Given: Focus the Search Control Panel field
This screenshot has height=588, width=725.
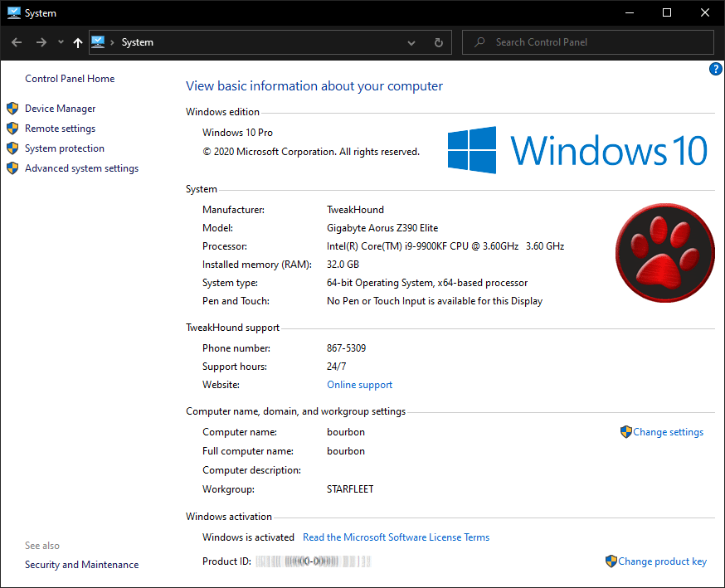Looking at the screenshot, I should coord(597,42).
